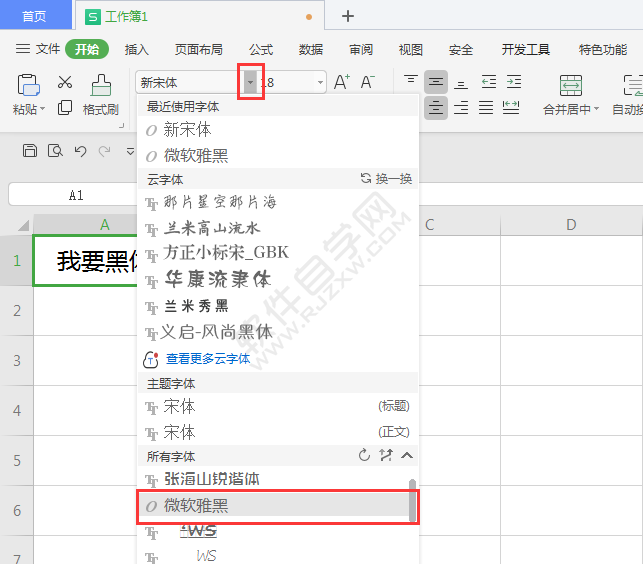643x564 pixels.
Task: Select cloud font 那片星空那片海
Action: 278,202
